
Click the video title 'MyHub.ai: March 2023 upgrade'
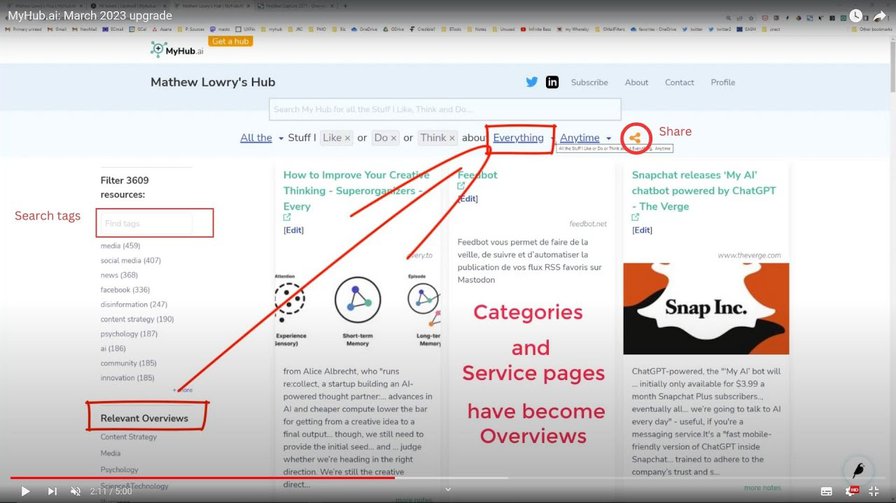click(90, 15)
